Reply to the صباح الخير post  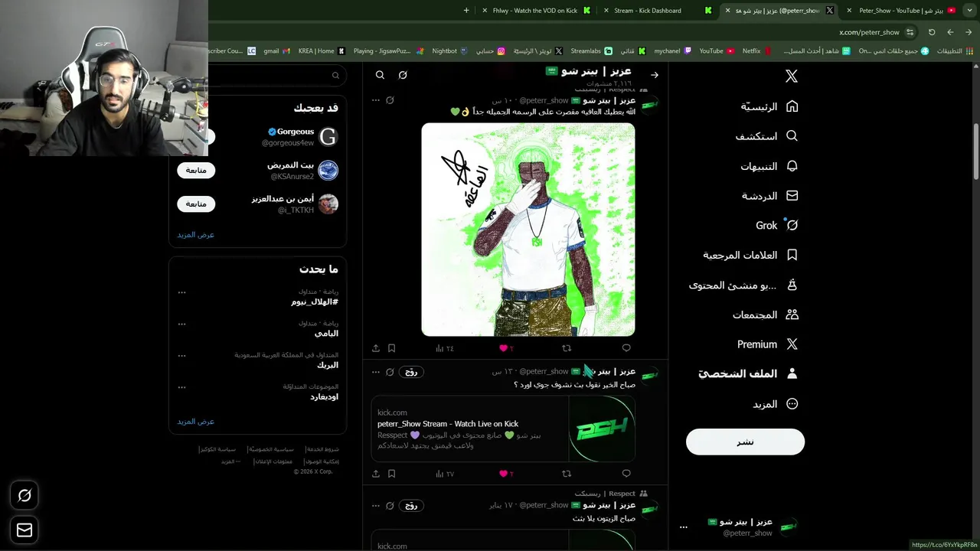click(626, 474)
